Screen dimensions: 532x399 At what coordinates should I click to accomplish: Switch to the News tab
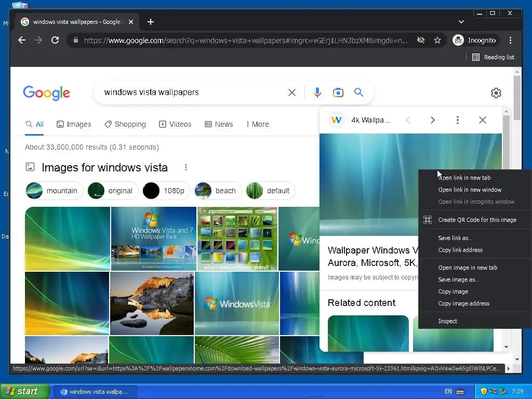[219, 125]
